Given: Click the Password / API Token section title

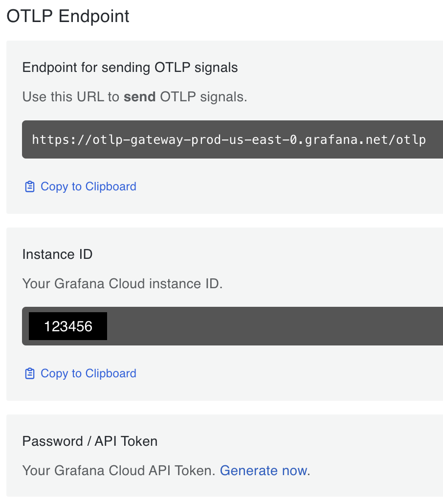Looking at the screenshot, I should (90, 441).
